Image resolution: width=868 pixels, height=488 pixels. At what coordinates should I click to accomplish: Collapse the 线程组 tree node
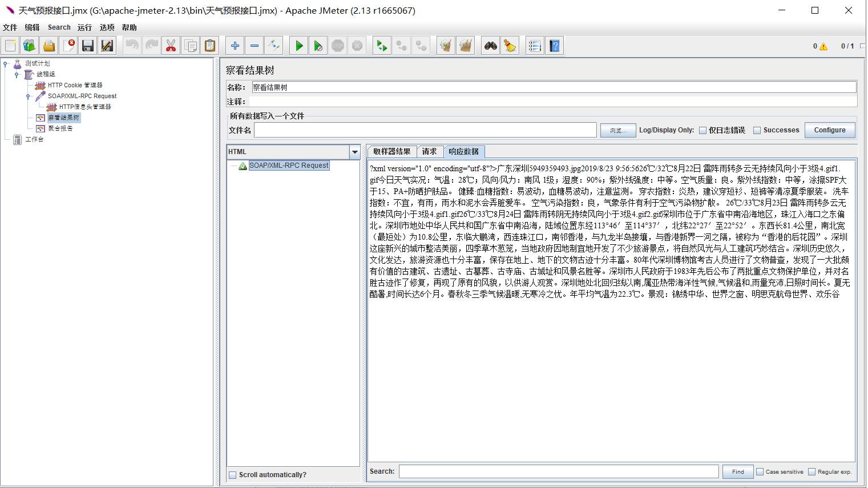(17, 74)
